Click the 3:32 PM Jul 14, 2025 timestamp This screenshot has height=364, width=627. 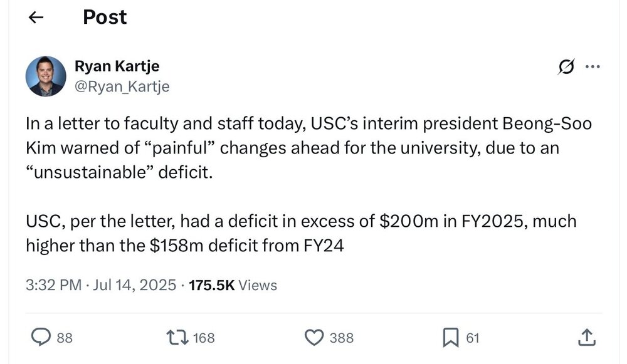(101, 285)
